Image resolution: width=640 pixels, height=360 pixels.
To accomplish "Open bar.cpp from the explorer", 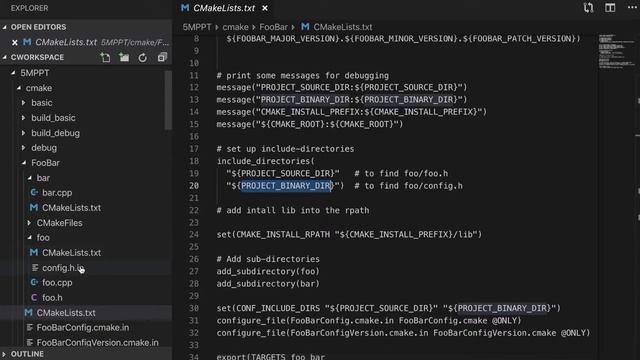I will click(57, 193).
